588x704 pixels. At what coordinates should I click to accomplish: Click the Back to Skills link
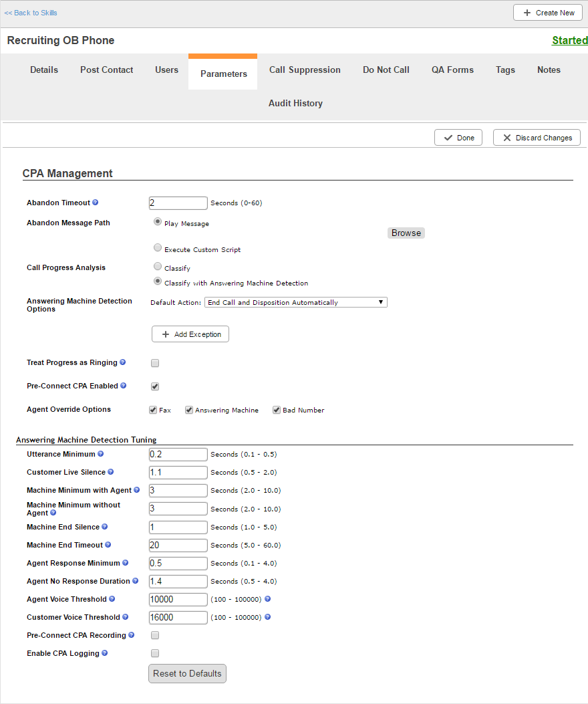[31, 13]
